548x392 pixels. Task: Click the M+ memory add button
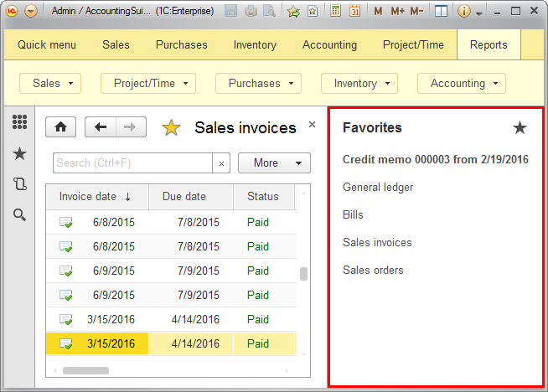click(397, 11)
